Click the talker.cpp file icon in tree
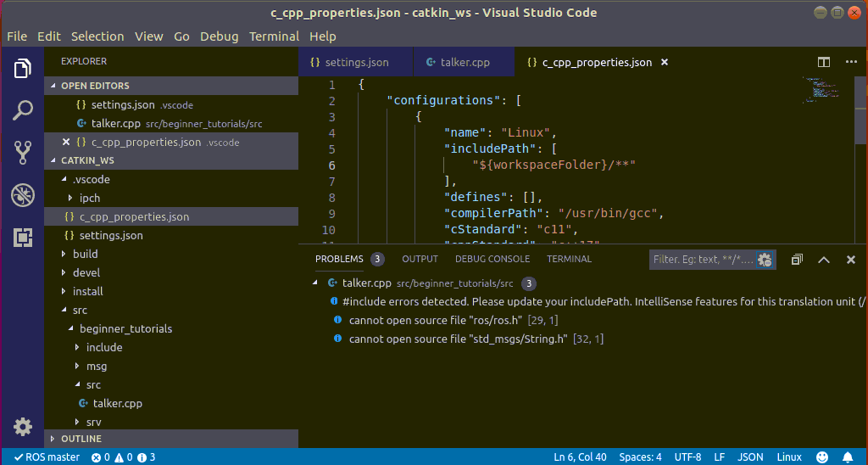 [x=83, y=403]
